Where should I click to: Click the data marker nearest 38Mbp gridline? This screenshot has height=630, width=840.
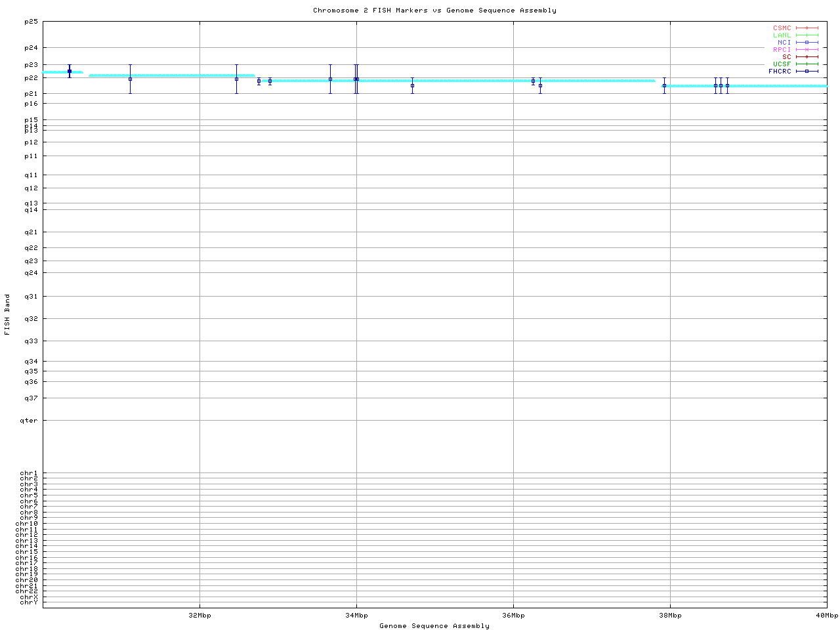coord(664,85)
